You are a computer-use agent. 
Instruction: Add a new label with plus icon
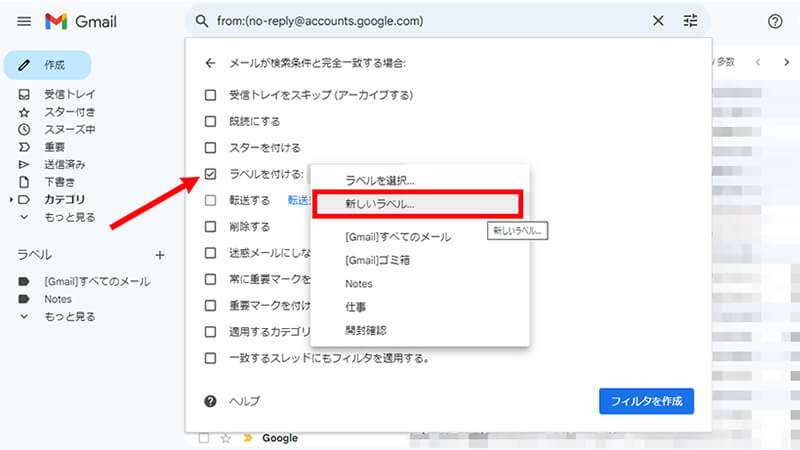pyautogui.click(x=159, y=255)
